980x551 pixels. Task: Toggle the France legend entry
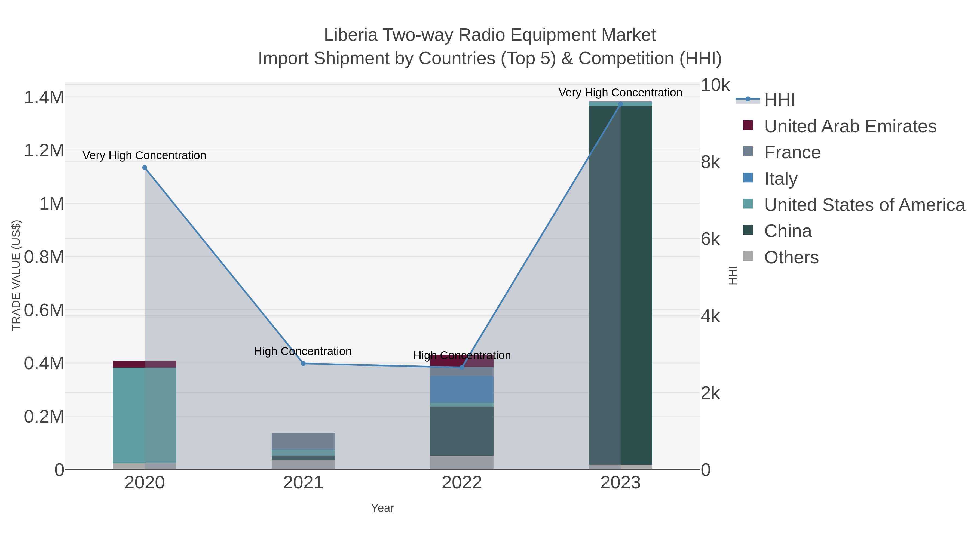tap(782, 152)
